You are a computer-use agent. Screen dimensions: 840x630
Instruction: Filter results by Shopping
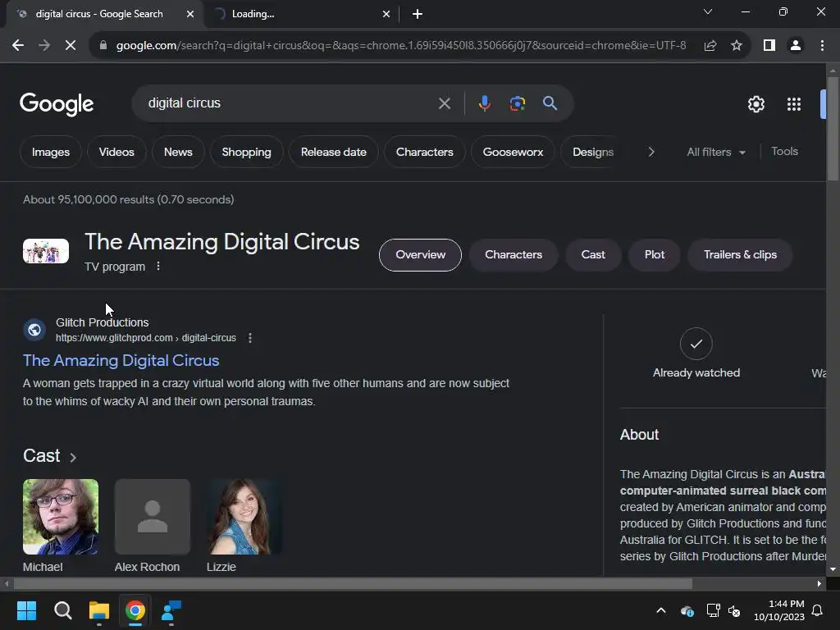coord(246,152)
